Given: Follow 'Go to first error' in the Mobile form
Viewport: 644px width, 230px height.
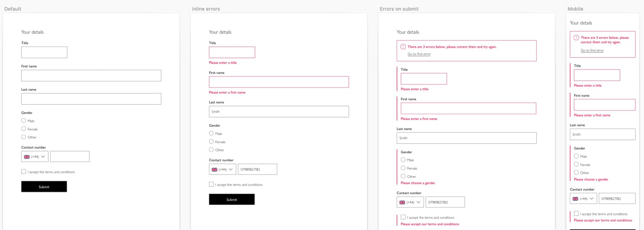Looking at the screenshot, I should click(x=592, y=51).
